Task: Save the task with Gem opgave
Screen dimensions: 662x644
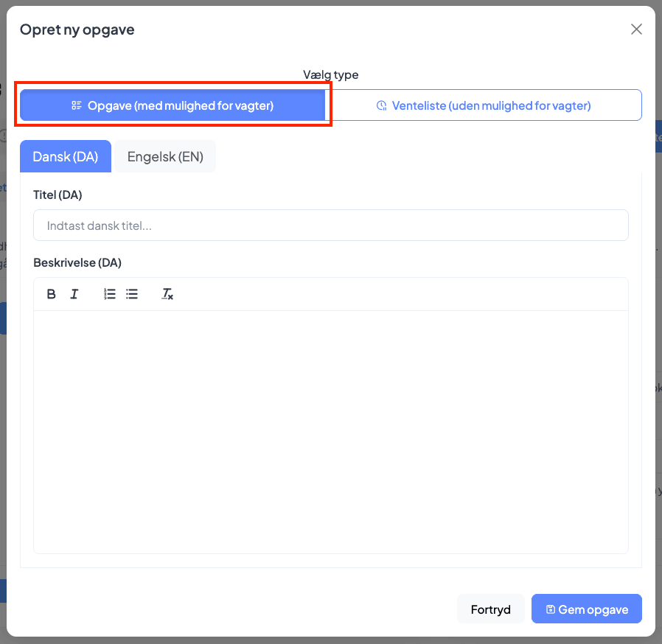Action: tap(586, 609)
